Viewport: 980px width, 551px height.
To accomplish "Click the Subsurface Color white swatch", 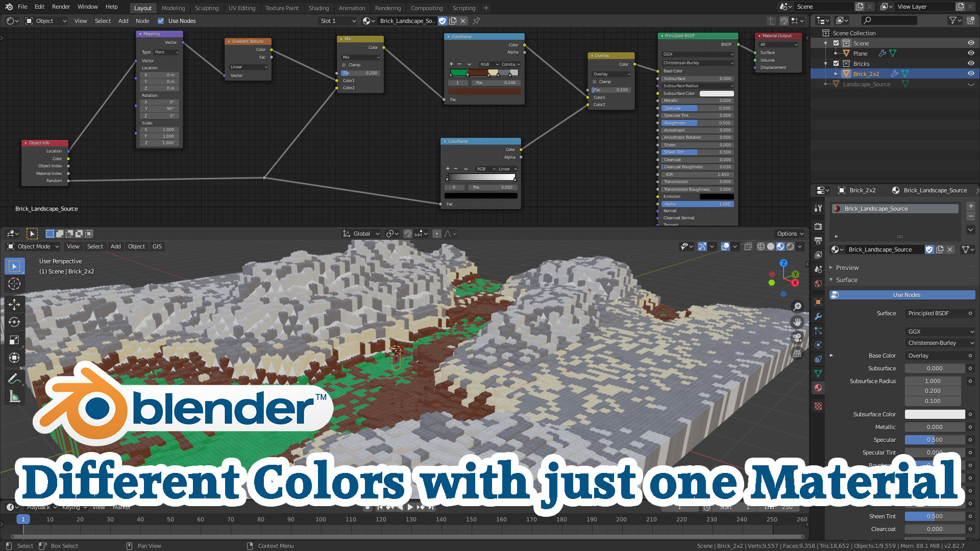I will [x=935, y=414].
